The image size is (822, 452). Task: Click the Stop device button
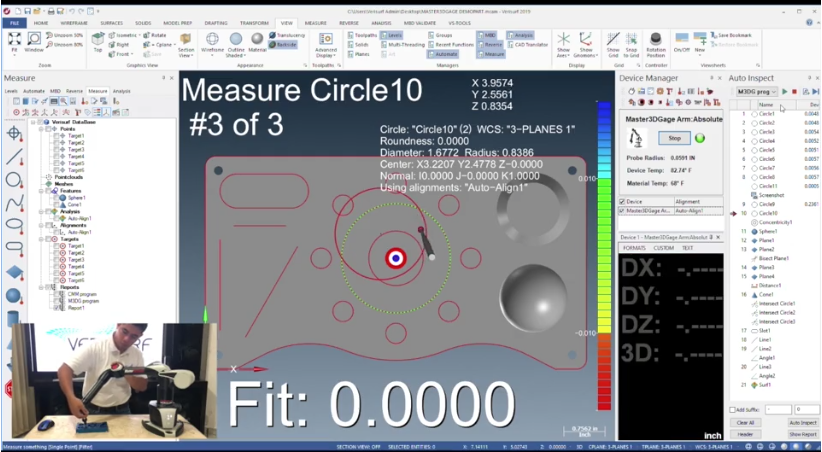pyautogui.click(x=675, y=138)
